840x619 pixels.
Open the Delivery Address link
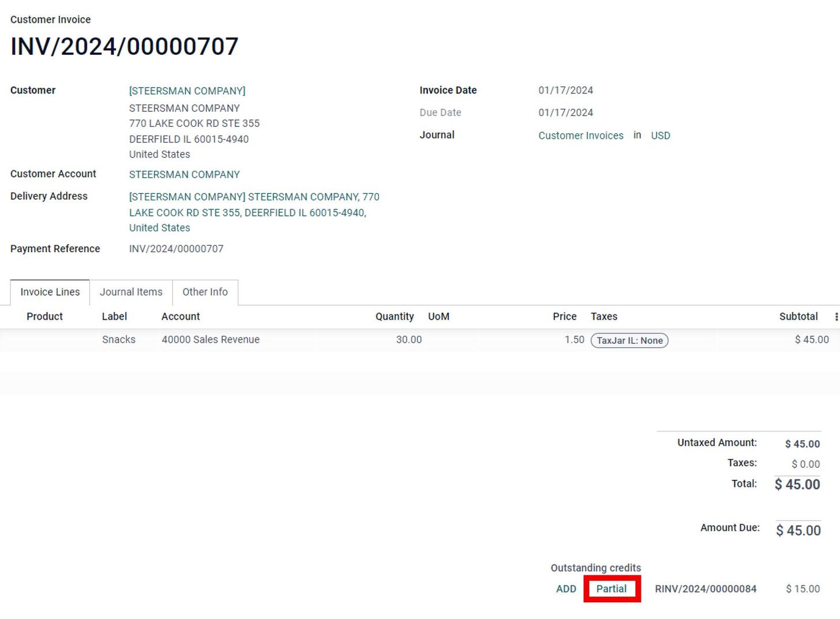[254, 212]
